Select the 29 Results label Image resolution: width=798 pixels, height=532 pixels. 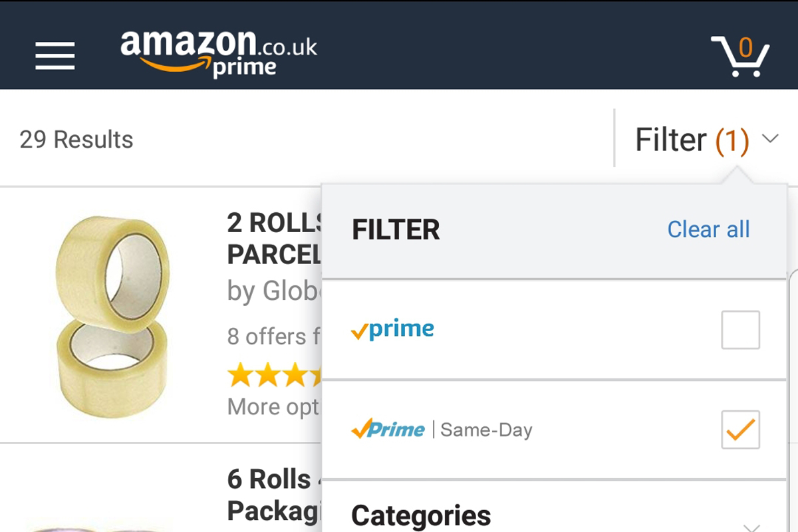(x=76, y=139)
